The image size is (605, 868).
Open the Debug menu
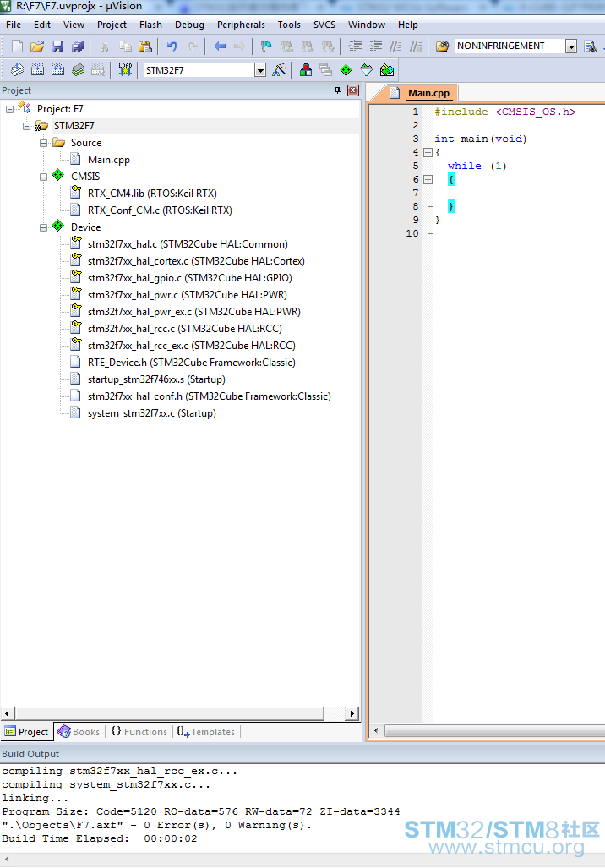[x=189, y=25]
